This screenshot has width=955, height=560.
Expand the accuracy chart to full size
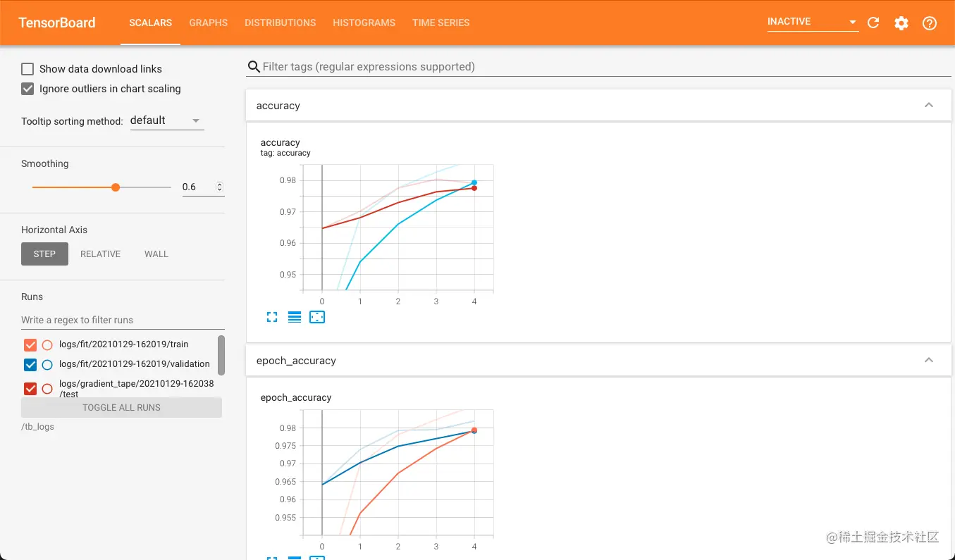point(272,317)
